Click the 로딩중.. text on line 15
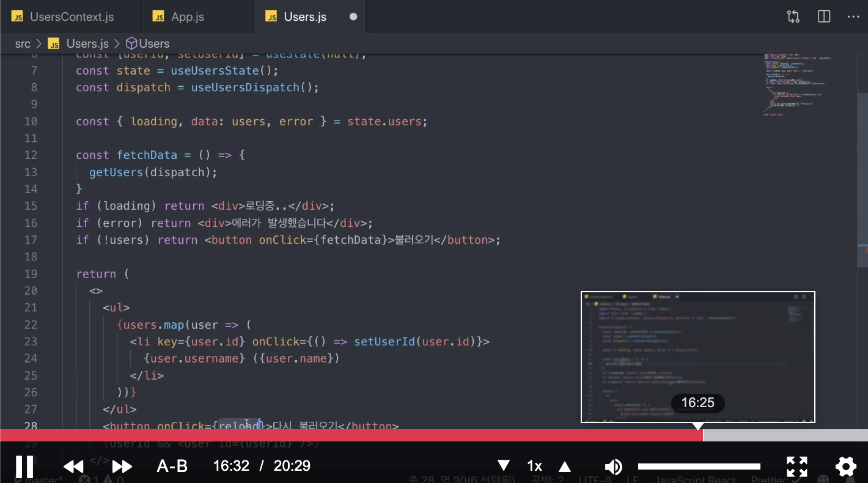This screenshot has width=868, height=483. click(266, 206)
